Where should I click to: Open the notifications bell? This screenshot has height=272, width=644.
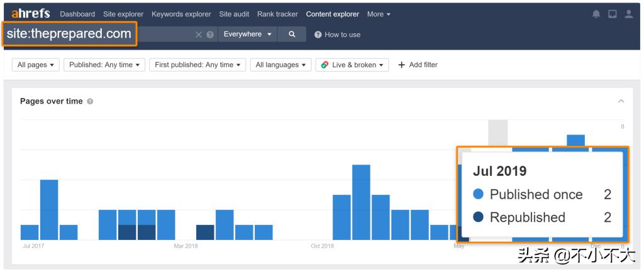(x=596, y=14)
